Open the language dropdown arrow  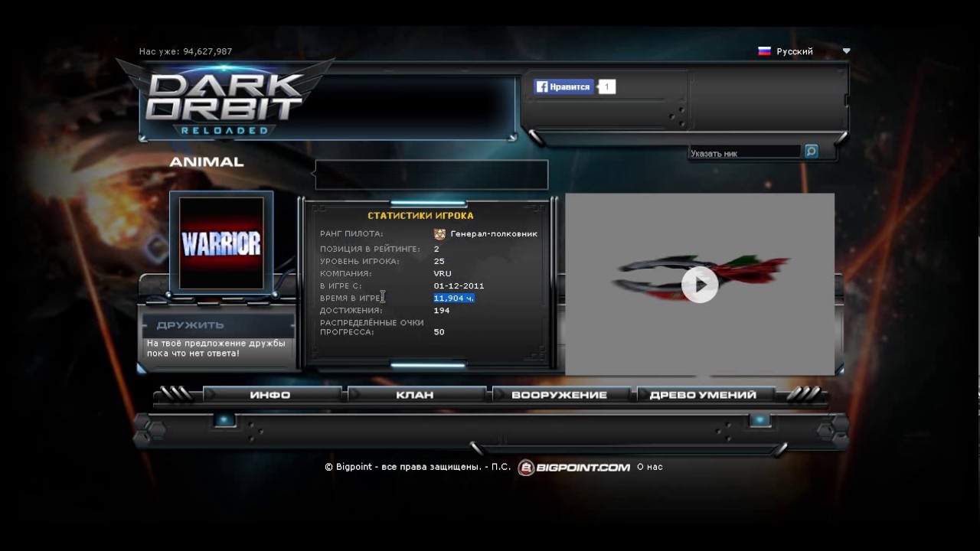click(x=846, y=51)
